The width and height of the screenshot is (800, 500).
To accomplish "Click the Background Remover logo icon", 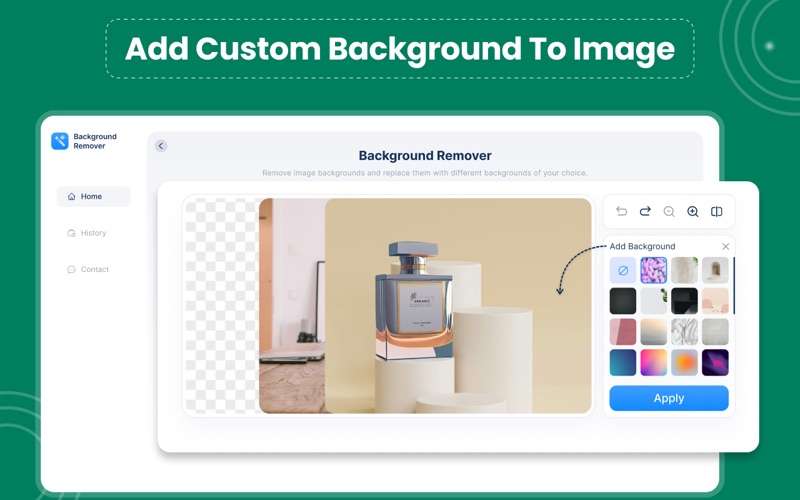I will pyautogui.click(x=60, y=141).
